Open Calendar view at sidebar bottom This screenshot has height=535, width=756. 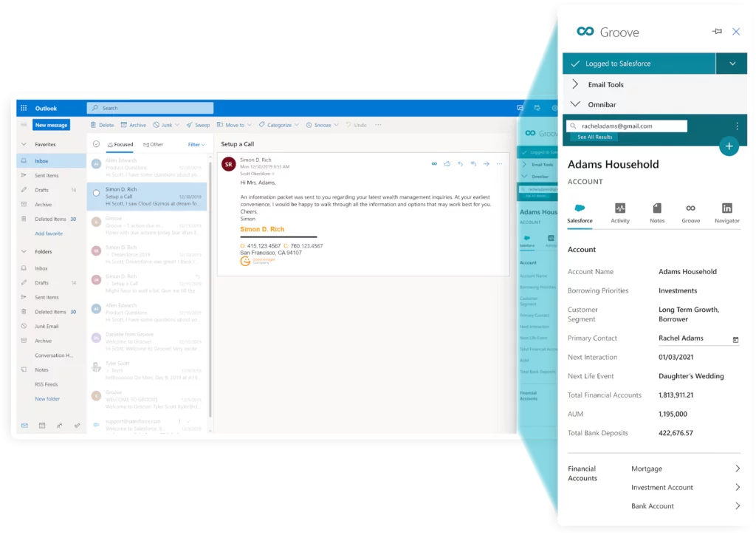tap(42, 426)
